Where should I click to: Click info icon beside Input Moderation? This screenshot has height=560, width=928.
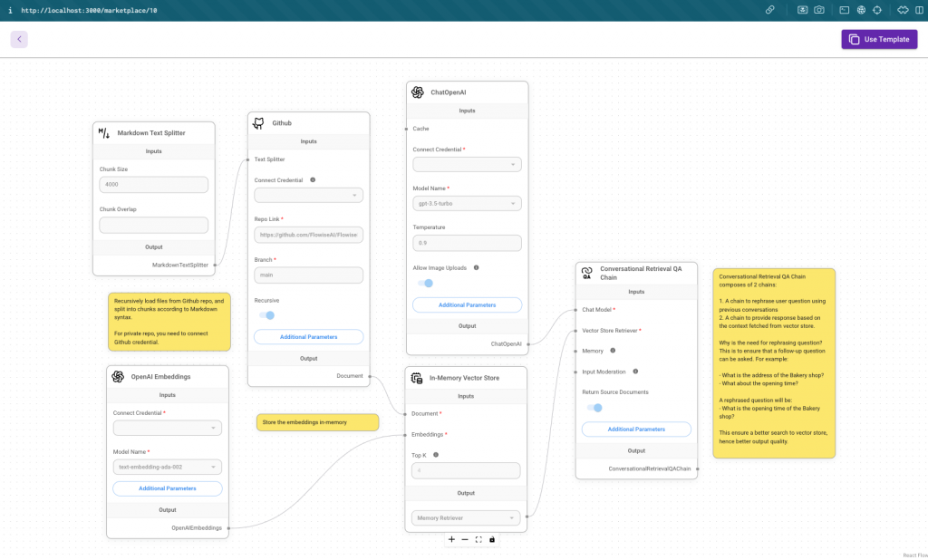pos(635,372)
